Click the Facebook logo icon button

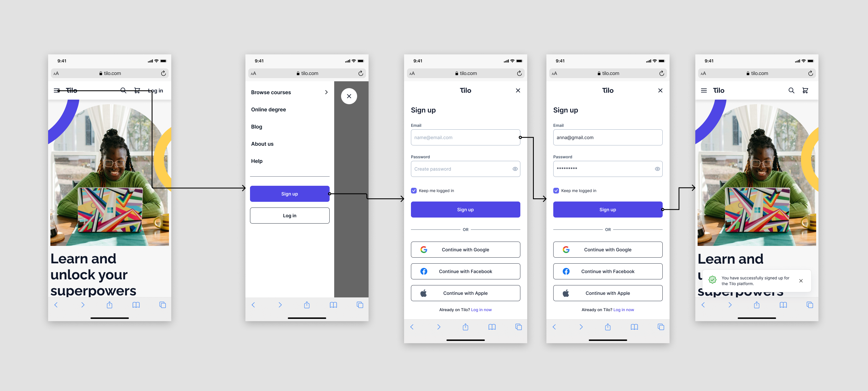(424, 271)
